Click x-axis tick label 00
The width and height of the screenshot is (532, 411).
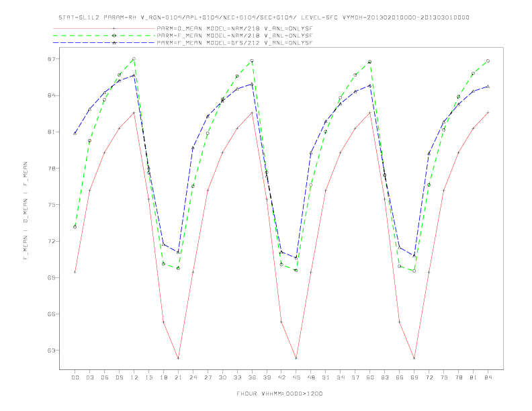75,377
